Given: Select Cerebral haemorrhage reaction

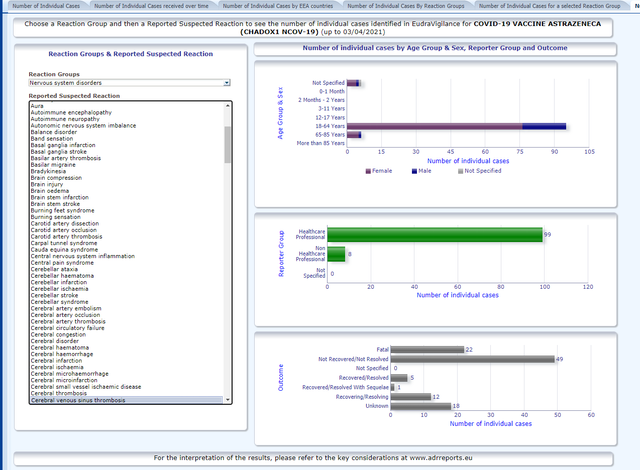Looking at the screenshot, I should 62,354.
